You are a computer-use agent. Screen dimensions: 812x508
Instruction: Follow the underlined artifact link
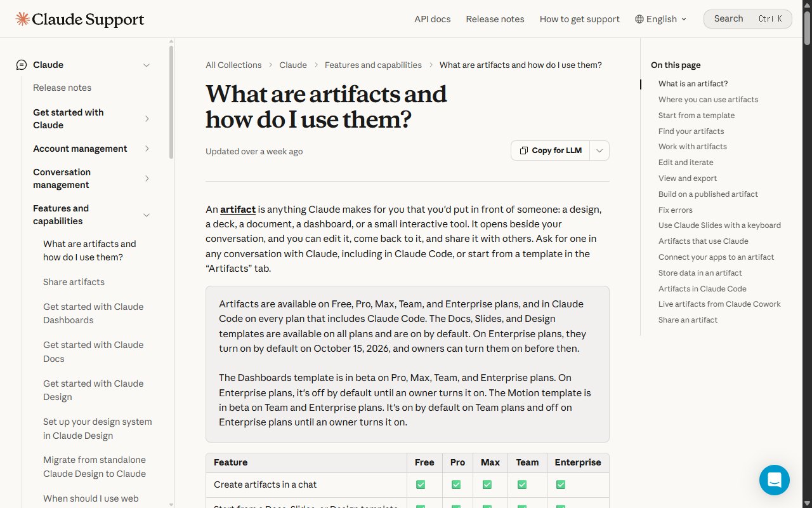pos(238,209)
